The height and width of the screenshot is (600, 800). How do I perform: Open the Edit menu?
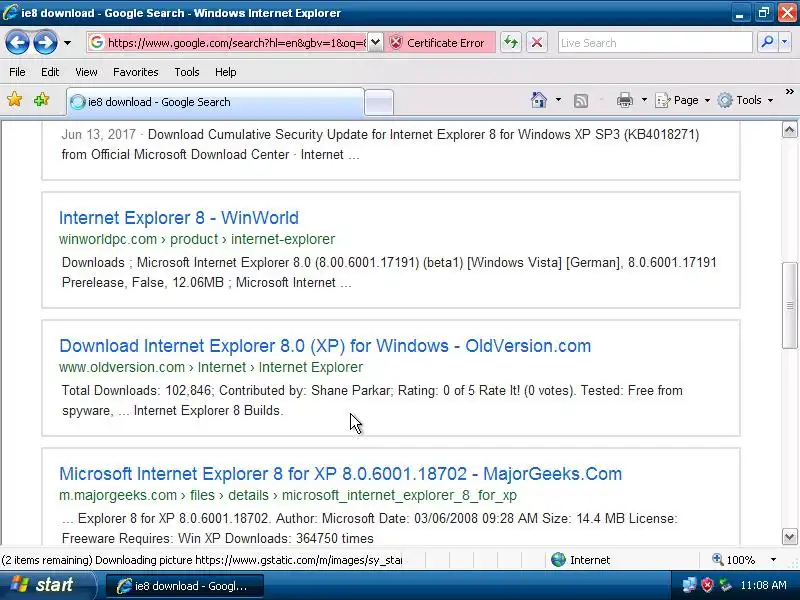pyautogui.click(x=50, y=72)
